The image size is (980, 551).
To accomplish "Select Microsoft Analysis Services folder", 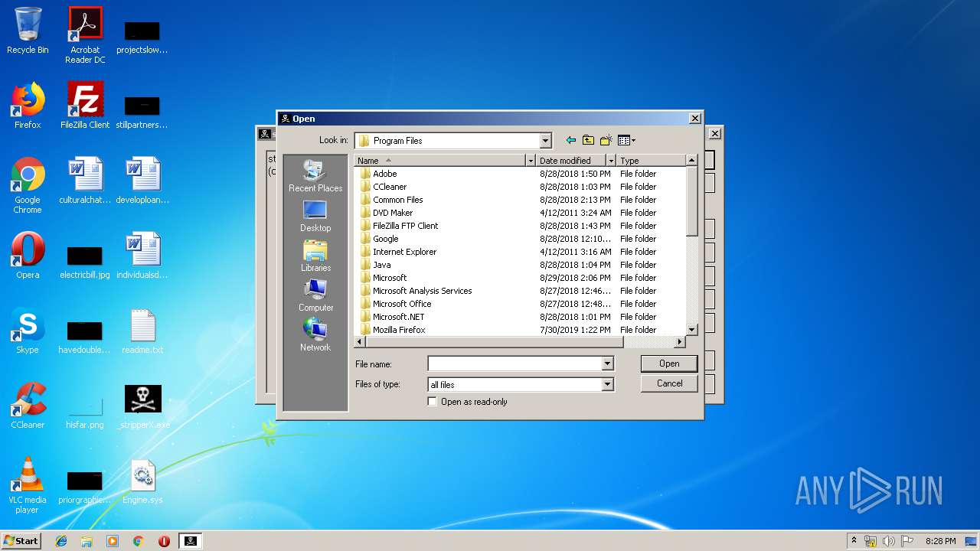I will [521, 291].
